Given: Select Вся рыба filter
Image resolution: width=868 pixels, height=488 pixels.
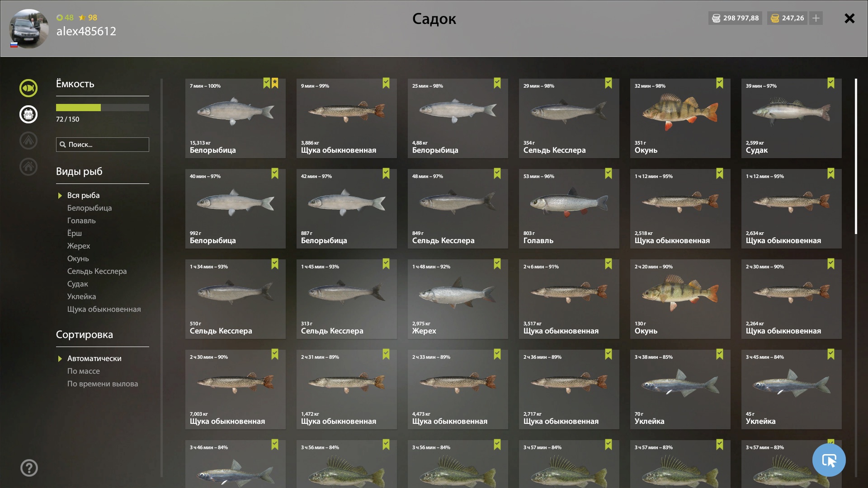Looking at the screenshot, I should [x=83, y=195].
